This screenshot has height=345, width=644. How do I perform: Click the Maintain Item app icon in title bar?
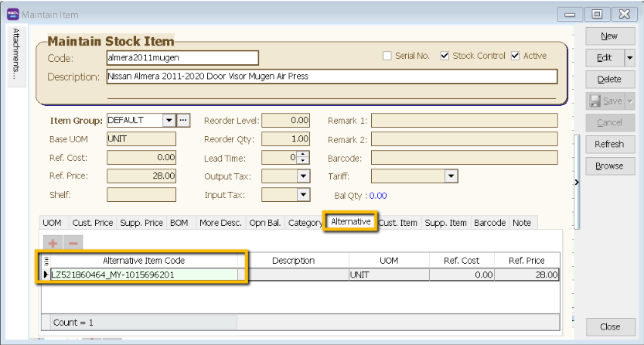[11, 15]
